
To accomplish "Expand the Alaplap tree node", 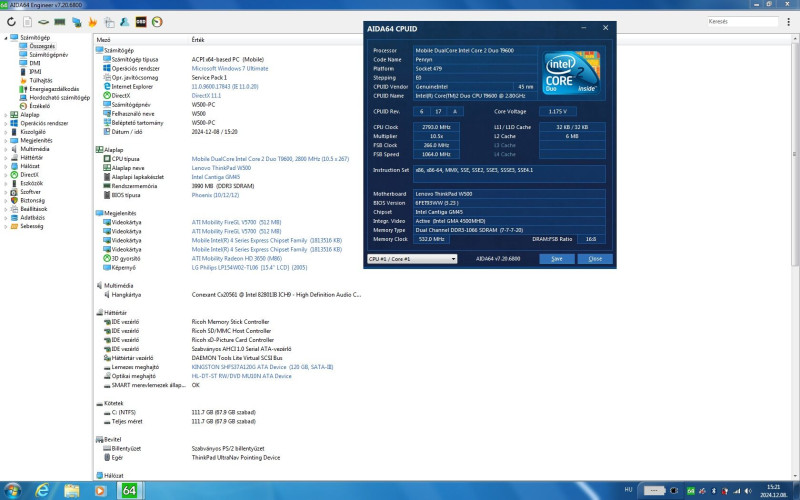I will click(6, 115).
